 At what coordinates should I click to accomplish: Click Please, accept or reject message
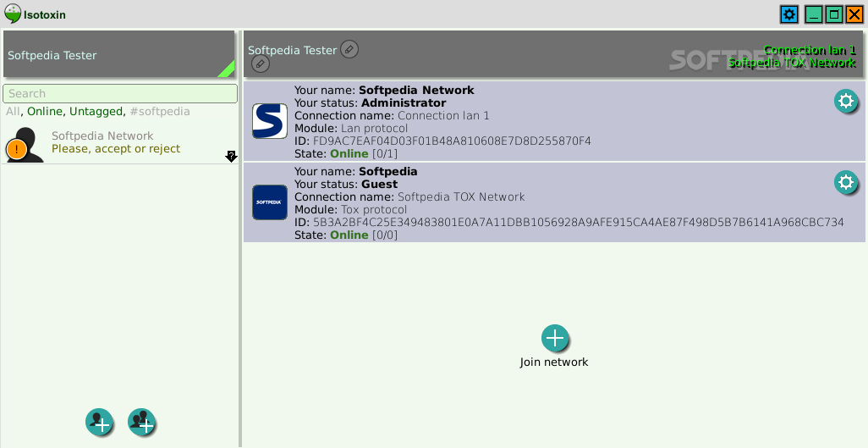pyautogui.click(x=116, y=148)
